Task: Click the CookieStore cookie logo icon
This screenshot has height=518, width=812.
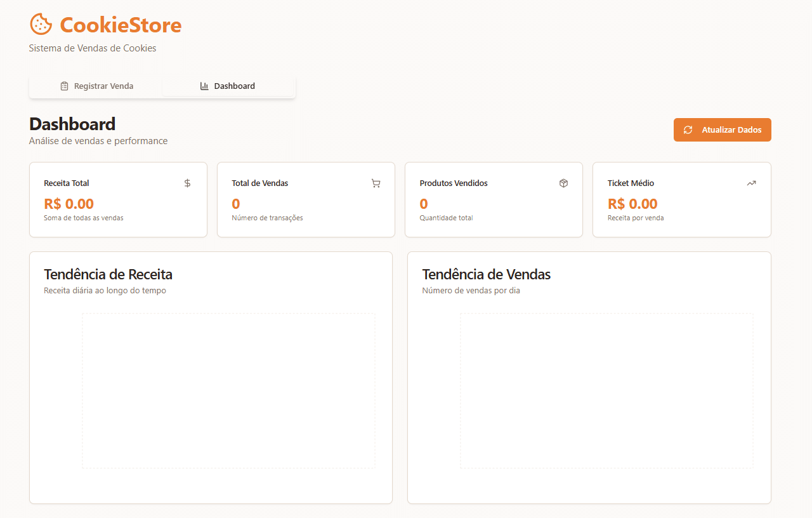Action: [41, 24]
